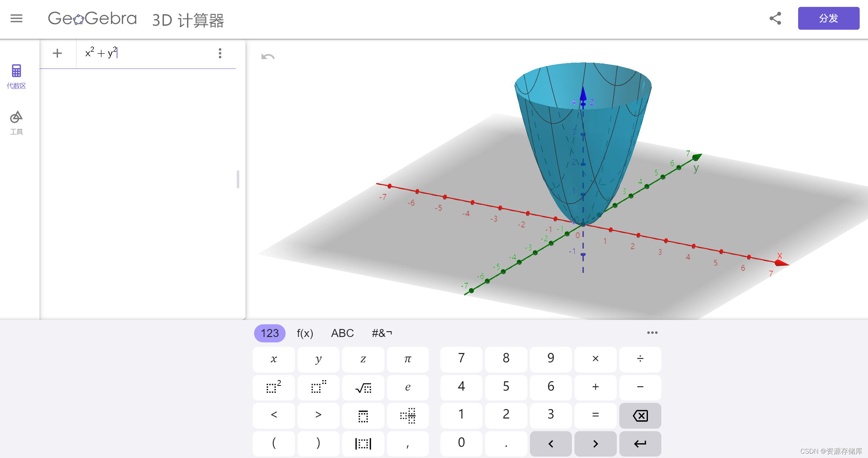Select the #&¬ symbols keyboard tab
The width and height of the screenshot is (868, 458).
[x=382, y=333]
